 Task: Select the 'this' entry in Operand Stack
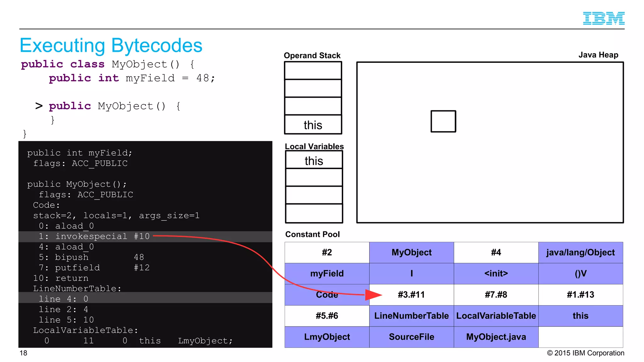(313, 124)
